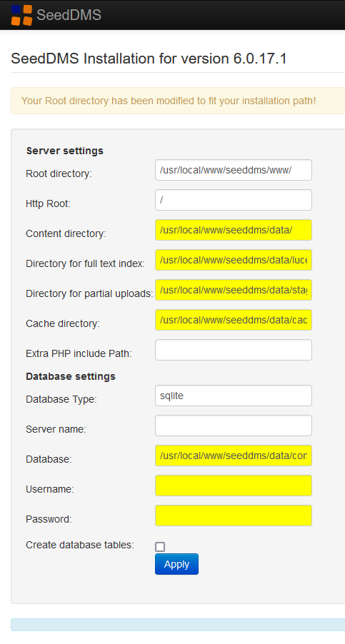Focus the Server name field
The image size is (345, 644).
pyautogui.click(x=234, y=426)
